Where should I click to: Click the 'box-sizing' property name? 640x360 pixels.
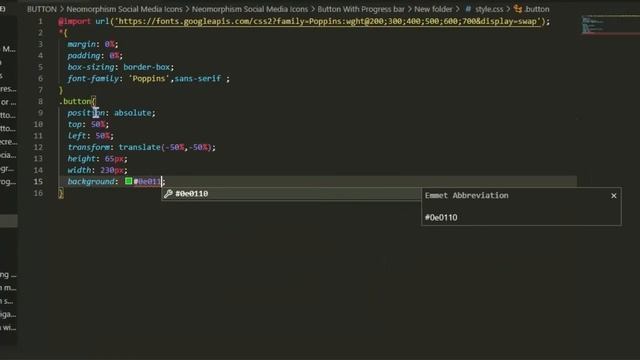91,67
